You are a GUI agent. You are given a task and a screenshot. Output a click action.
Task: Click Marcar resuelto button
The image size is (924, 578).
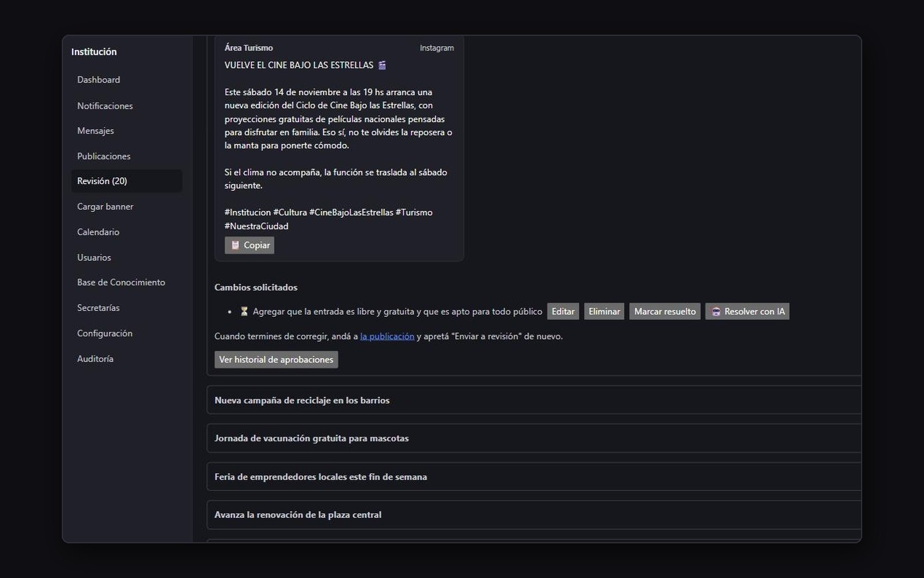coord(665,312)
